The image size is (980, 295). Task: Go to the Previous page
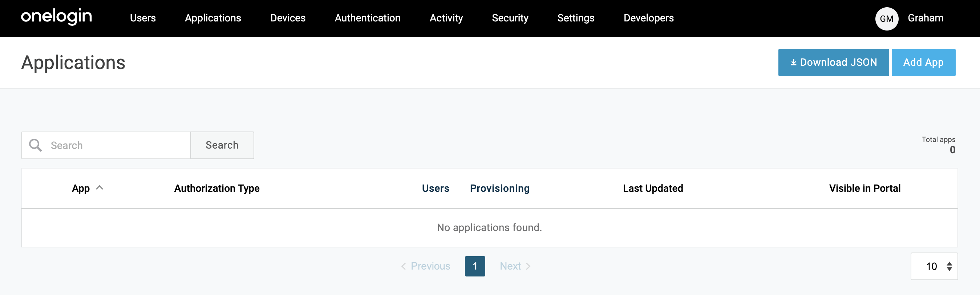point(425,266)
